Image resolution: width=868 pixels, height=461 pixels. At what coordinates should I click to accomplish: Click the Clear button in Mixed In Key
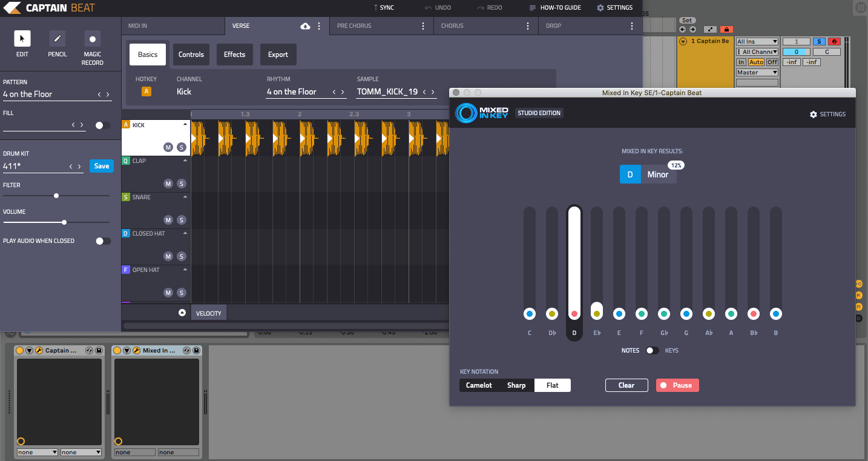pos(626,385)
